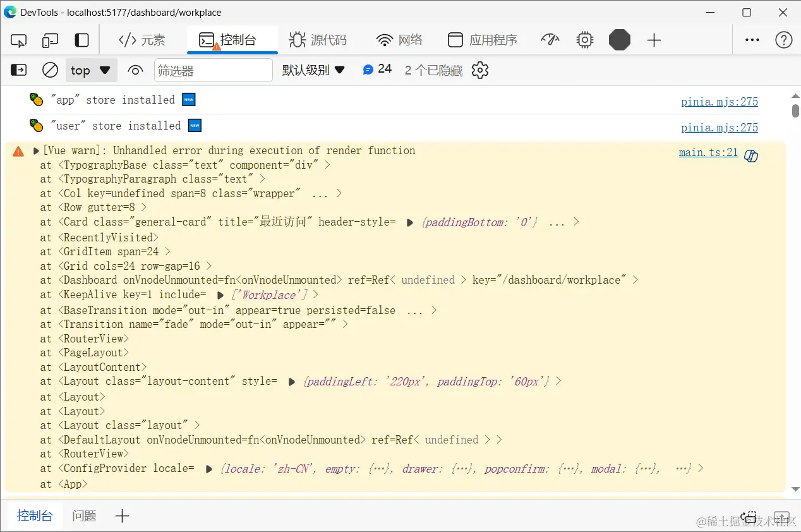
Task: Click the 24 issues counter
Action: (377, 70)
